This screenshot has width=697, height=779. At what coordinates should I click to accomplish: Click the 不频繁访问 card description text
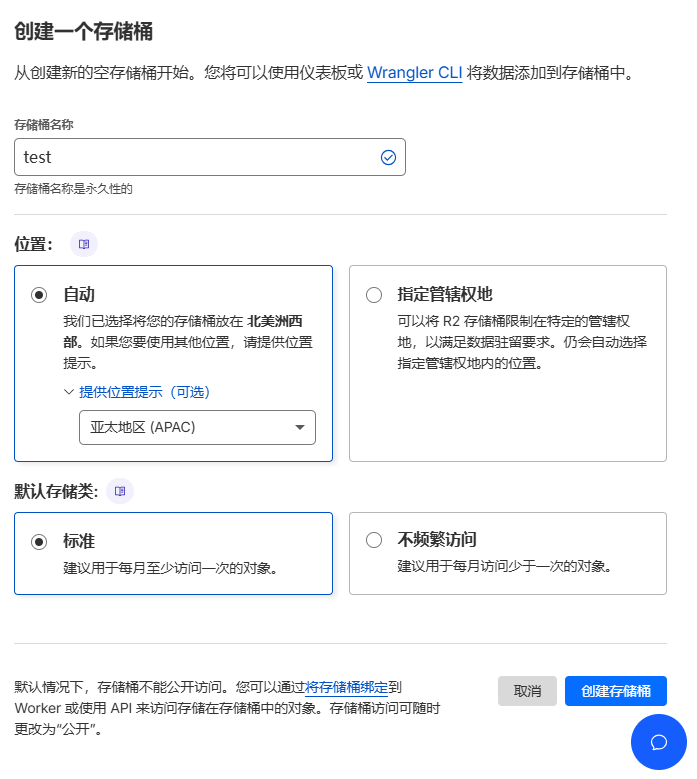[x=504, y=566]
